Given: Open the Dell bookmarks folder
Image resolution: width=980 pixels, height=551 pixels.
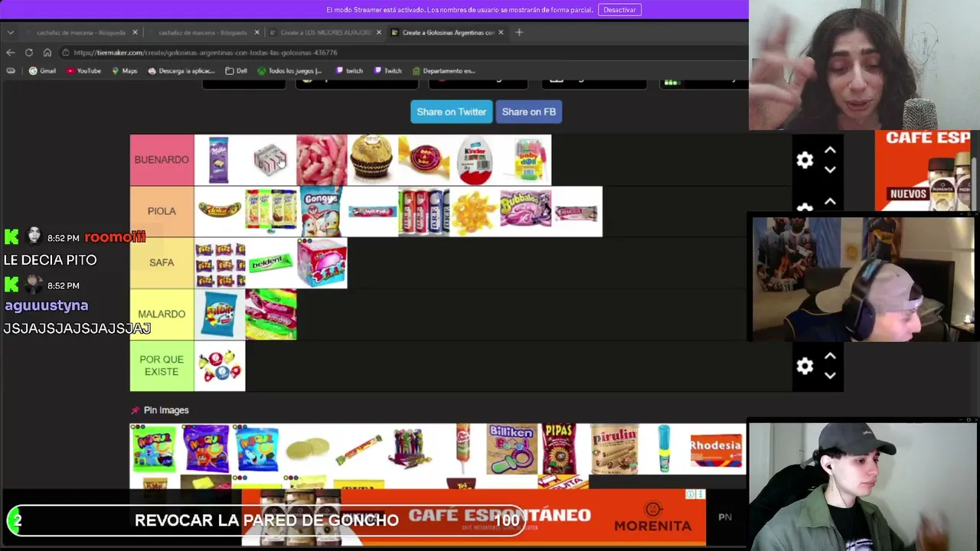Looking at the screenshot, I should 236,70.
